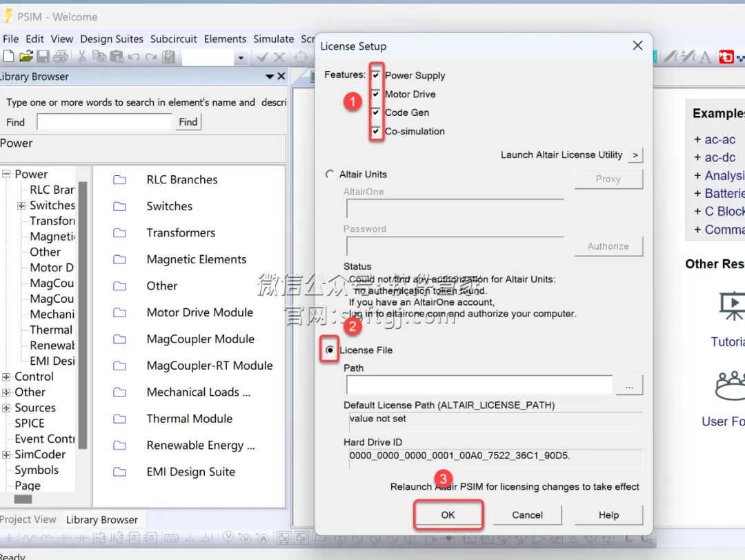The image size is (745, 560).
Task: Open the Edit menu
Action: coord(34,39)
